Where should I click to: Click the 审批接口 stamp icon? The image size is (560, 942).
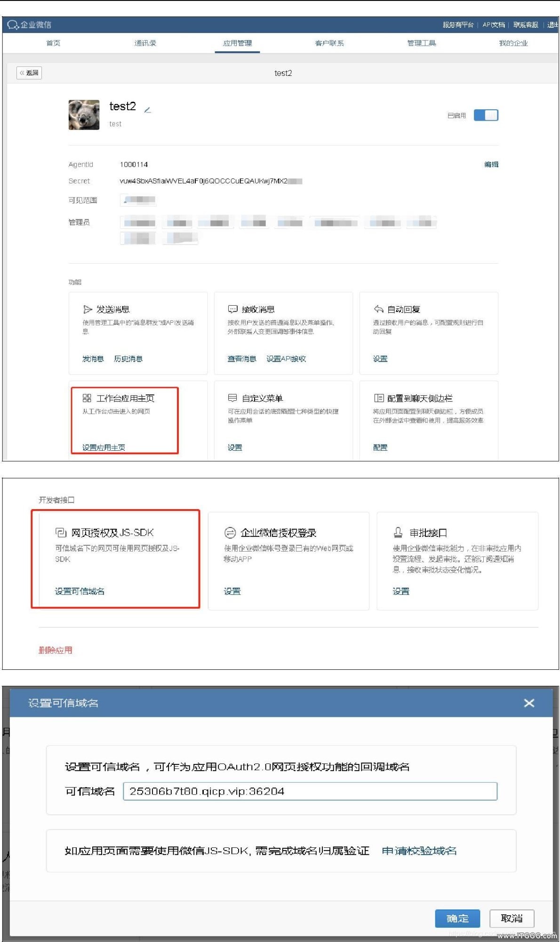point(398,533)
